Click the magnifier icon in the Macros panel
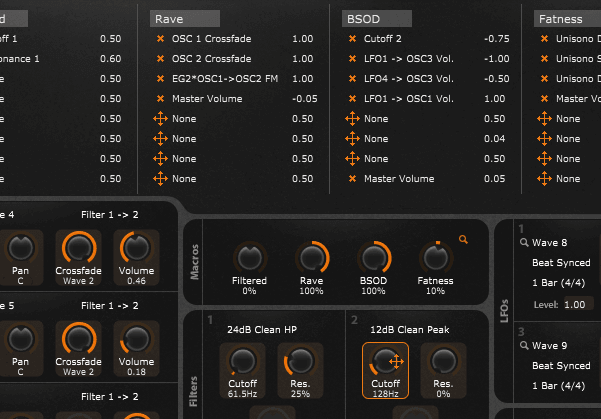Image resolution: width=601 pixels, height=419 pixels. coord(462,239)
